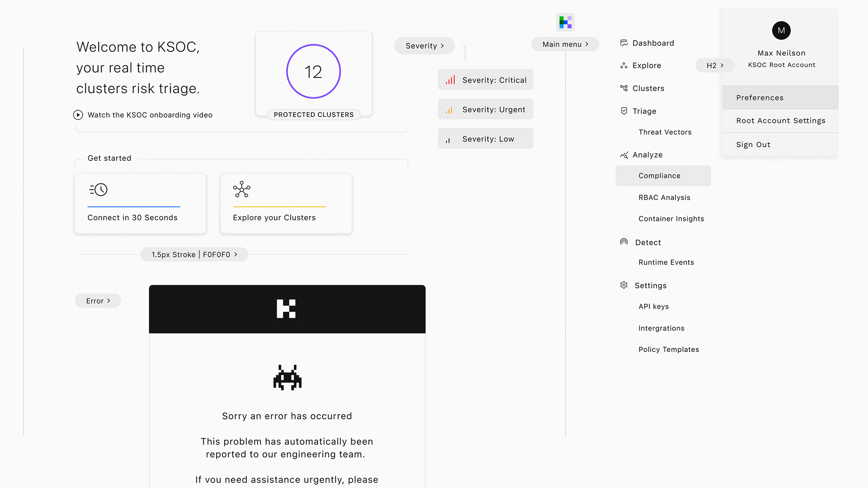
Task: Click the PROTECTED CLUSTERS label badge
Action: point(313,115)
